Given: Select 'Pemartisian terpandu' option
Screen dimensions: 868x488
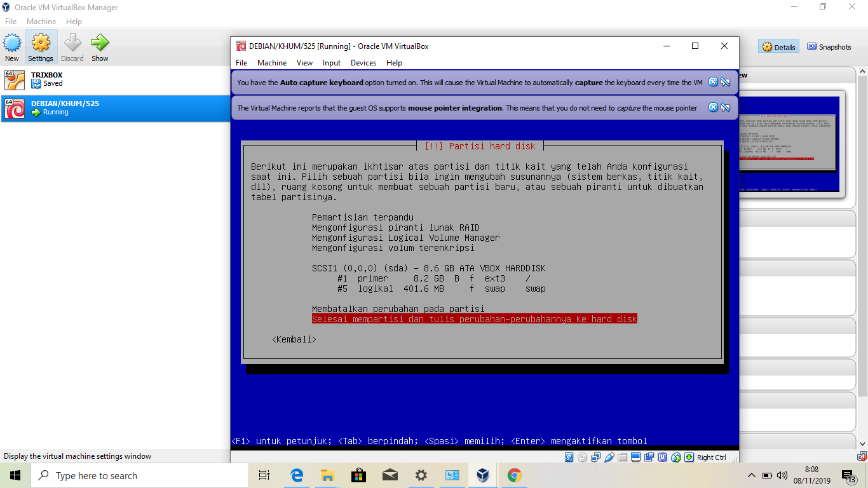Looking at the screenshot, I should pyautogui.click(x=363, y=217).
